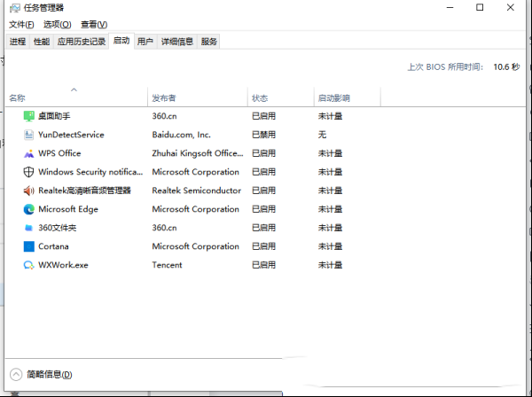Select the Realtek高清晰音频管理器 row name
Viewport: 532px width, 397px height.
(x=84, y=191)
